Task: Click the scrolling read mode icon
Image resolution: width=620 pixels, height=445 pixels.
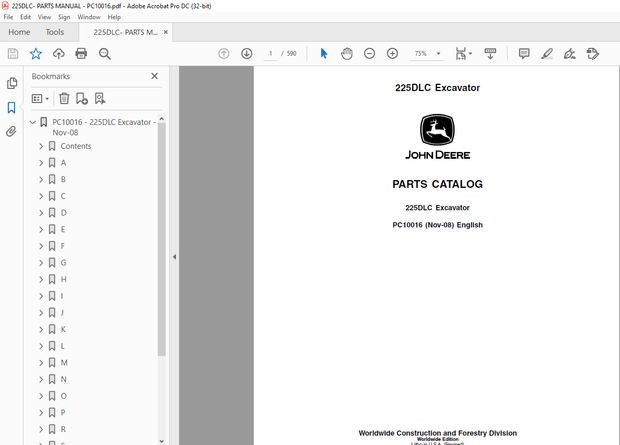Action: [490, 53]
